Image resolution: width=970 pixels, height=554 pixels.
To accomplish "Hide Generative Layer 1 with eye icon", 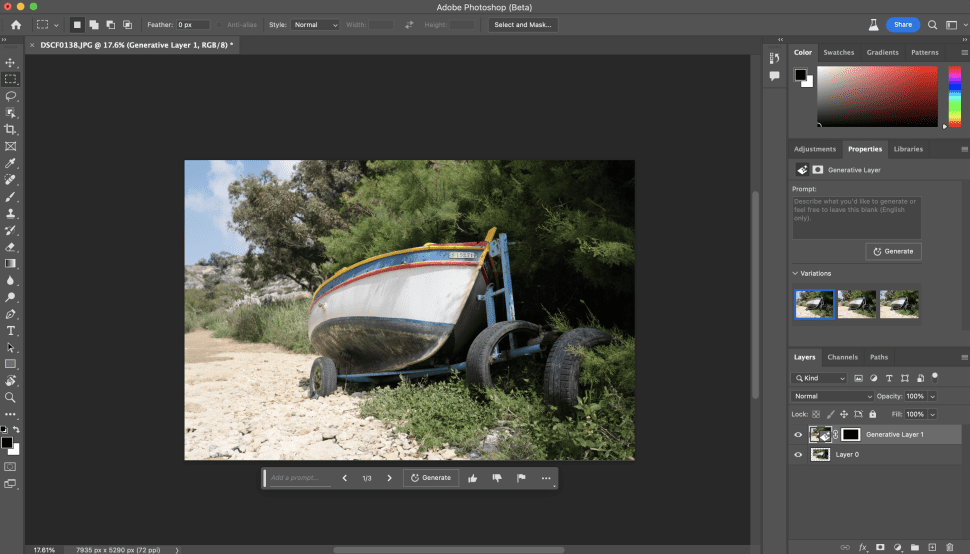I will coord(798,435).
